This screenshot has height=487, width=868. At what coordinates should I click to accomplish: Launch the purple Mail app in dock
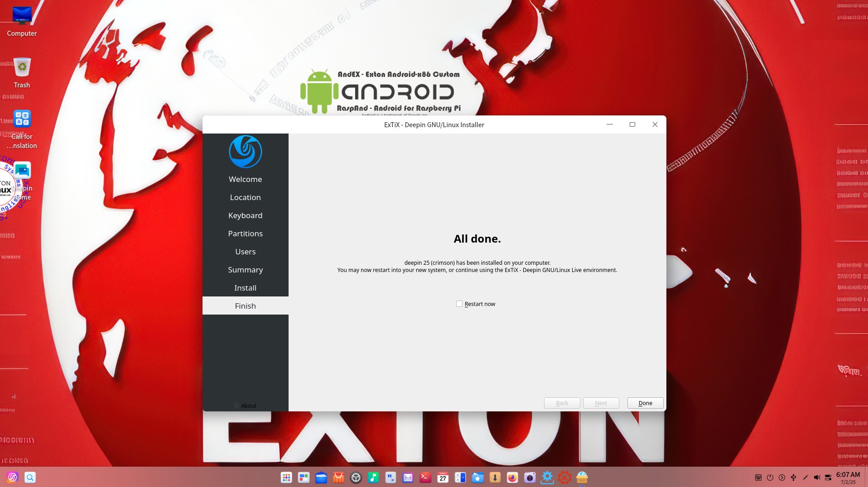point(408,477)
